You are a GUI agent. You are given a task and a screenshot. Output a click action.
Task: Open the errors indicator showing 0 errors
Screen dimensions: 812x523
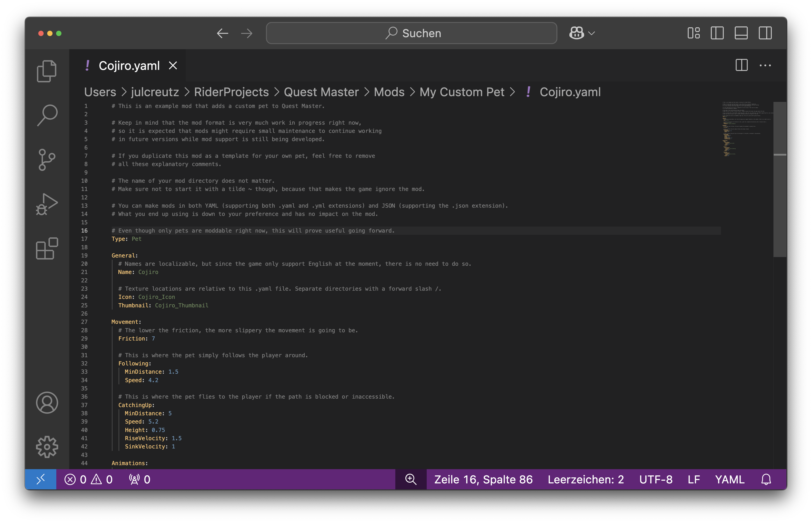coord(75,480)
